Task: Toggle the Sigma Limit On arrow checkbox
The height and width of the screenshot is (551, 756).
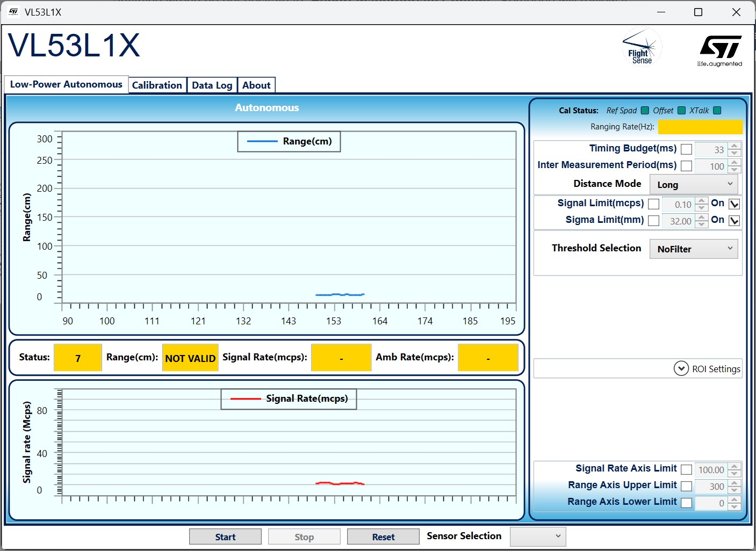Action: [734, 221]
